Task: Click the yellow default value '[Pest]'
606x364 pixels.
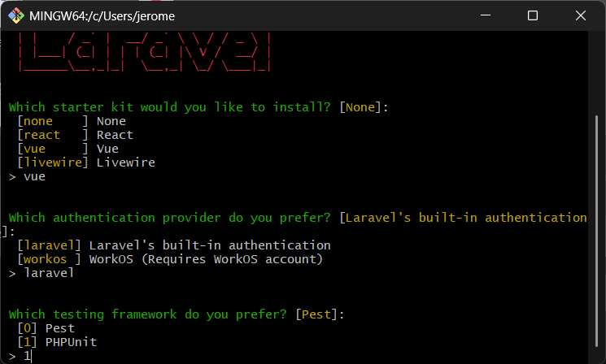Action: click(316, 314)
